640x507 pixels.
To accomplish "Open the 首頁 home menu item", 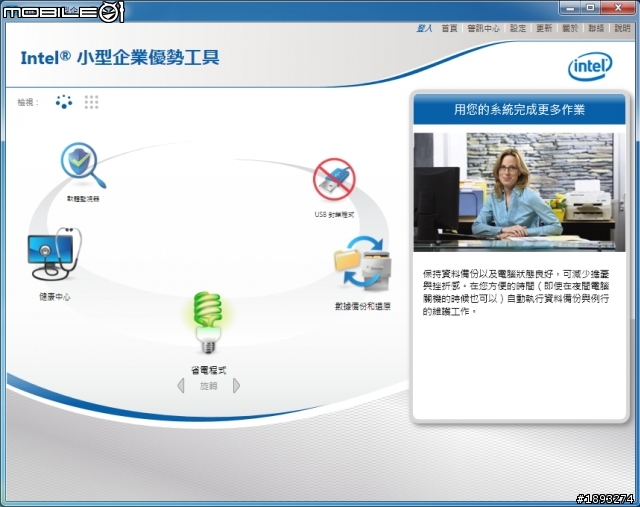I will coord(449,28).
